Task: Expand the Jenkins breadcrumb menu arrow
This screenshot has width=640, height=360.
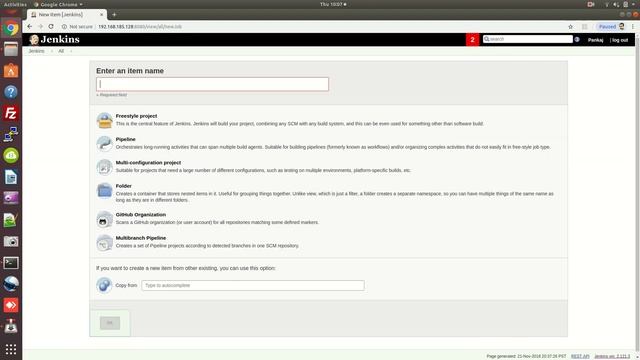Action: (x=52, y=51)
